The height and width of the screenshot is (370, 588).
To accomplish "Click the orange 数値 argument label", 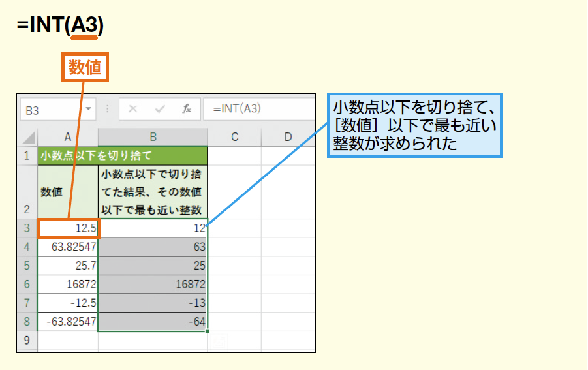I will (85, 67).
